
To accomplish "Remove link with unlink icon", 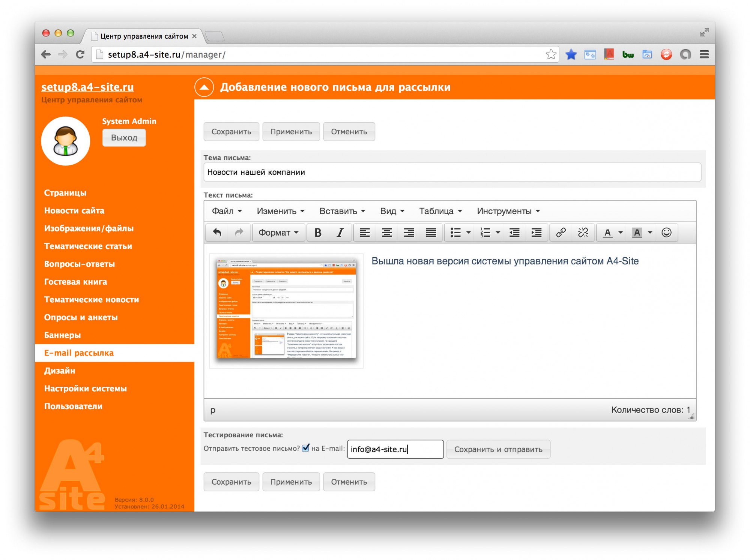I will coord(583,233).
